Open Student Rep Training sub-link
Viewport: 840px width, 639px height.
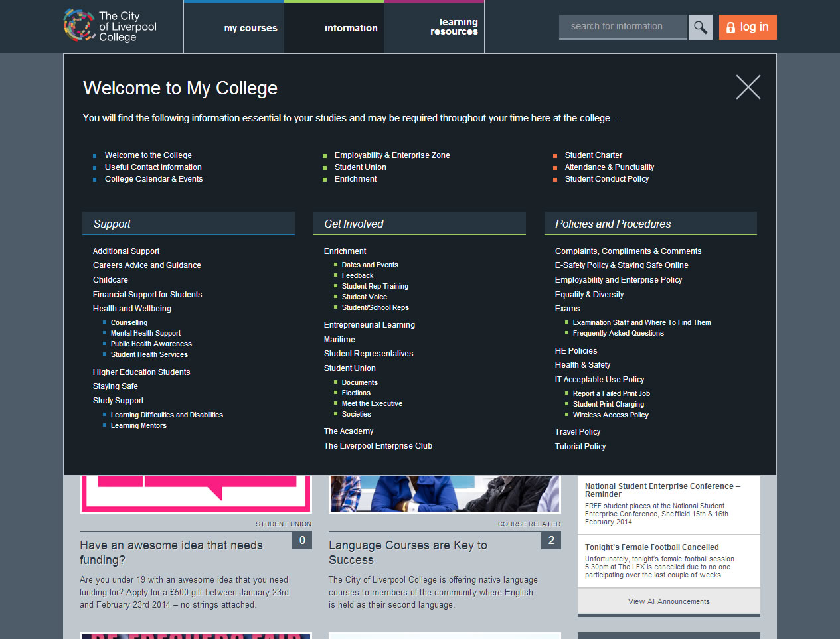click(x=375, y=287)
